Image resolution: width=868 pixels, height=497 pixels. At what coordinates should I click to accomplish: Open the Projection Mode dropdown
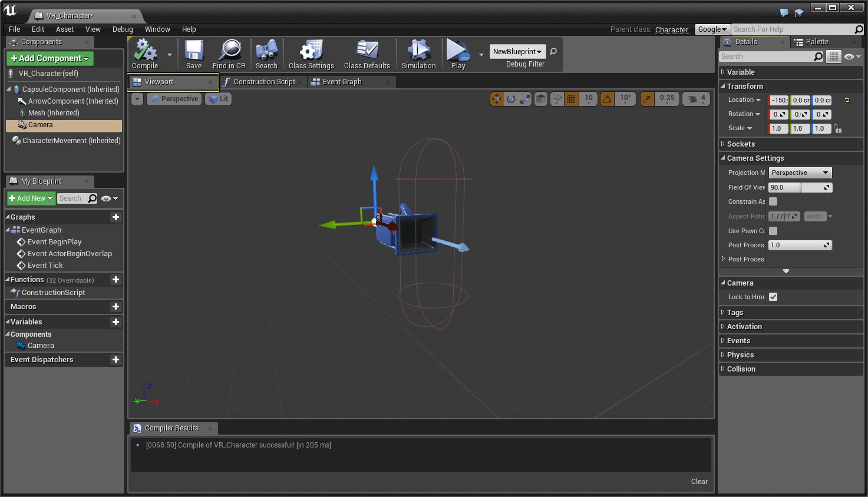pos(800,172)
